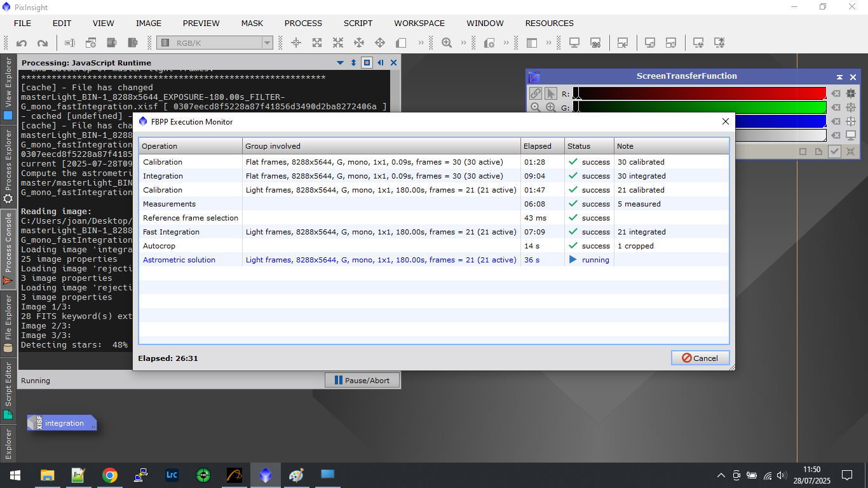Viewport: 868px width, 488px height.
Task: Click the Operation column header
Action: click(191, 146)
